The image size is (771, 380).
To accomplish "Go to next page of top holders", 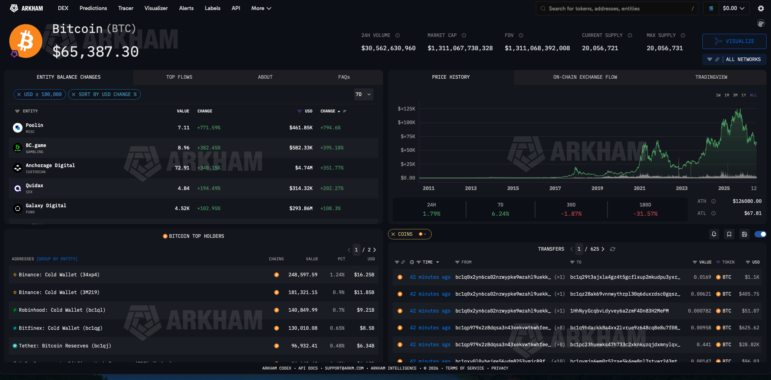I will pos(376,250).
